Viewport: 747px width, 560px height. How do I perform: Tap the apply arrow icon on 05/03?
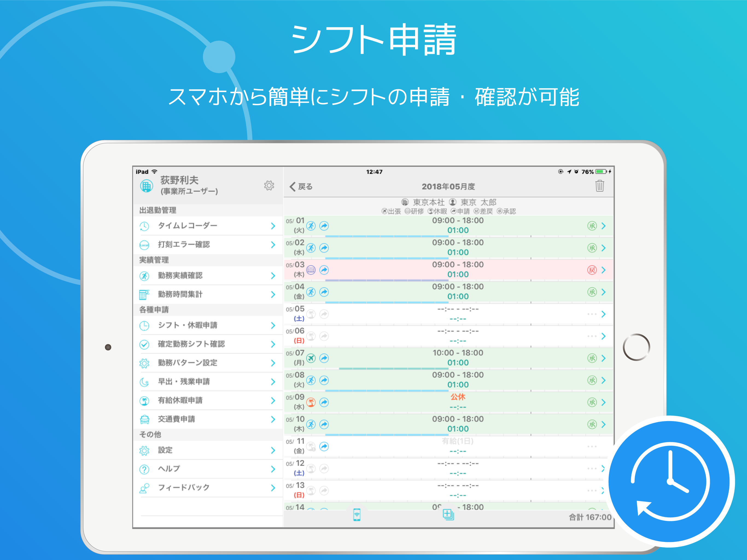point(324,270)
